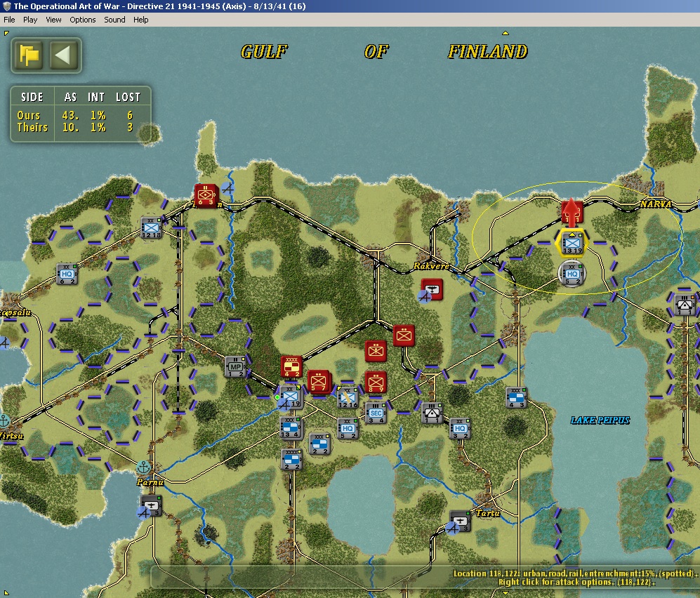Click the anchor port icon at Parnu
The width and height of the screenshot is (700, 598).
coord(143,467)
